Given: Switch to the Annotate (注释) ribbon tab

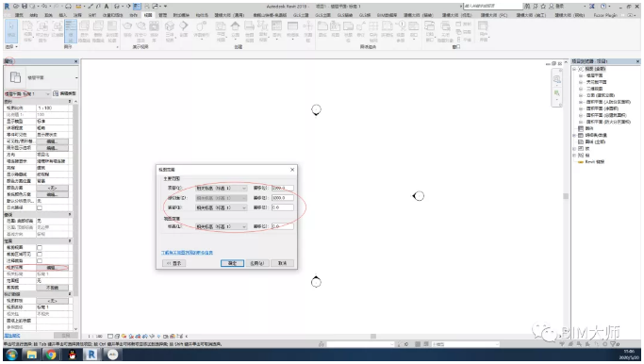Looking at the screenshot, I should click(x=77, y=15).
